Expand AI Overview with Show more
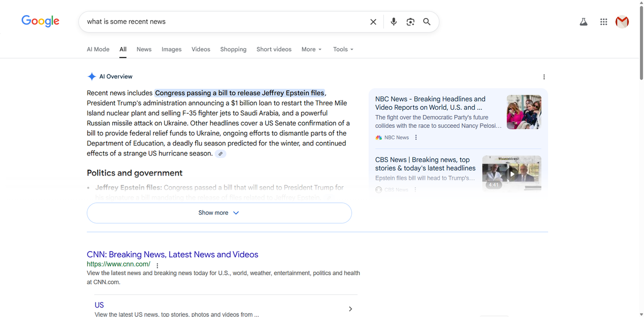 [219, 213]
